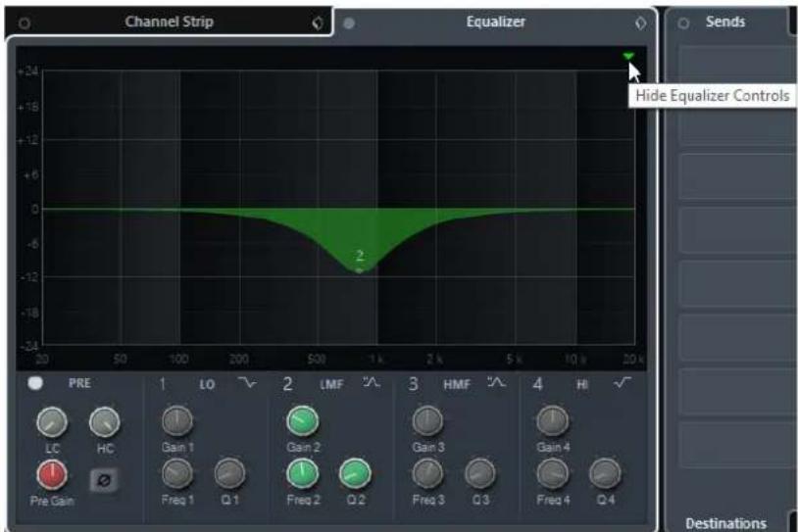Click the Q 1 knob
Image resolution: width=798 pixels, height=532 pixels.
coord(229,473)
